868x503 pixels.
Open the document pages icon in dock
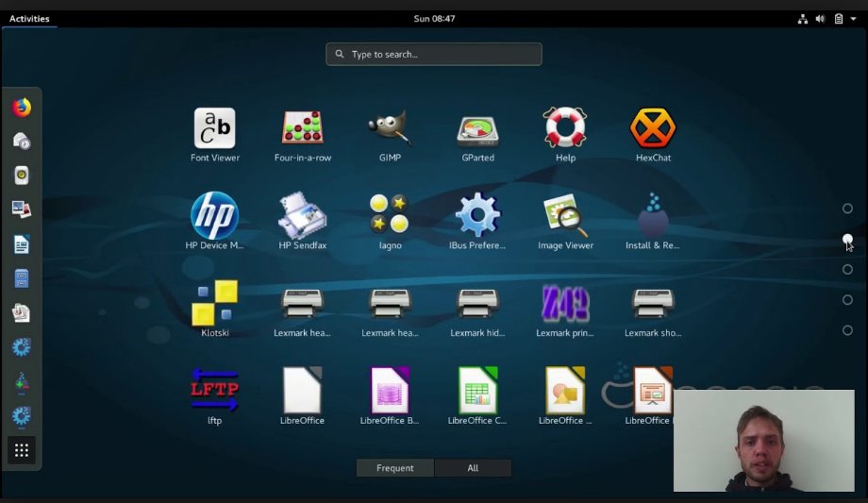click(x=22, y=313)
